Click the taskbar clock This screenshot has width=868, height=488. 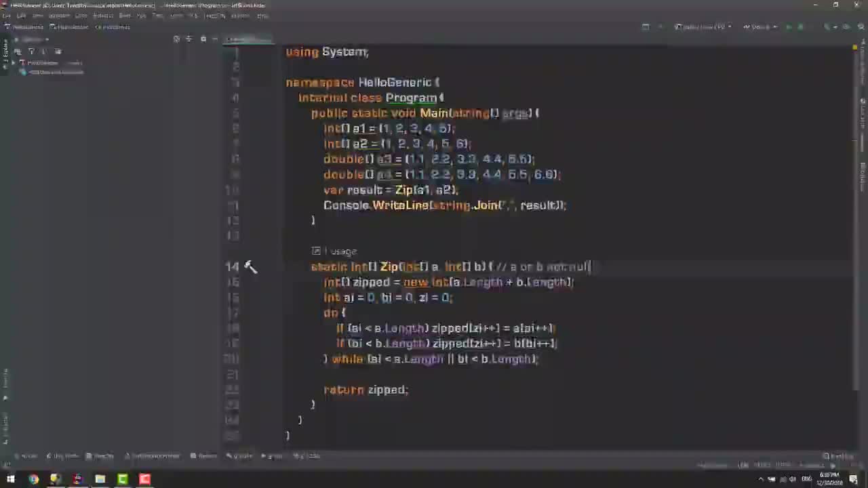coord(829,480)
